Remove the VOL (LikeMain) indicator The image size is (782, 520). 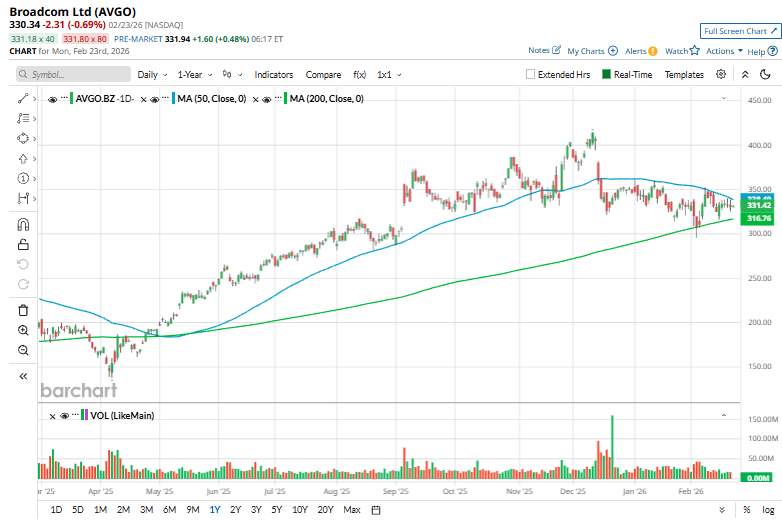point(52,416)
